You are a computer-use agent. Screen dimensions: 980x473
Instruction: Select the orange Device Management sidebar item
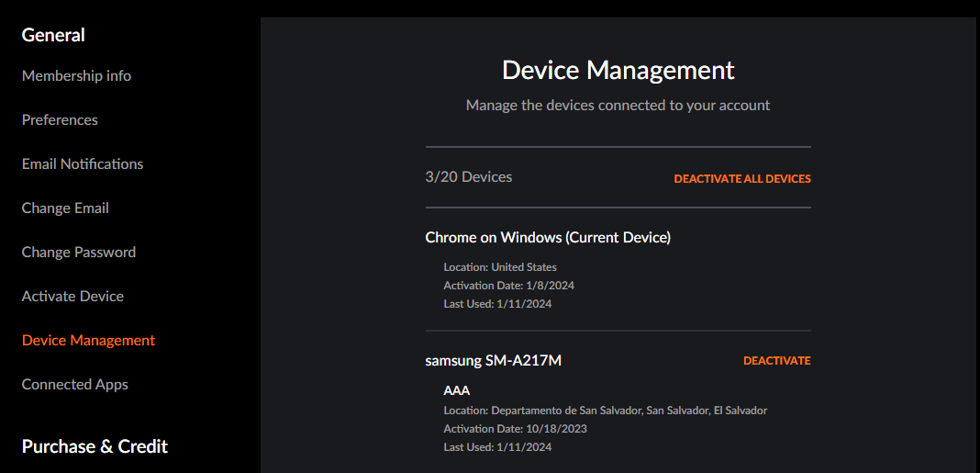pyautogui.click(x=88, y=341)
